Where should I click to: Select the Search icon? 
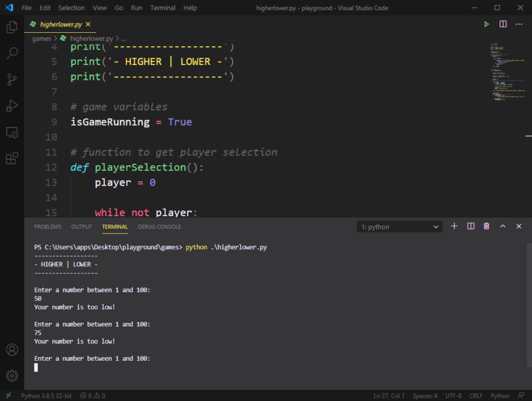coord(12,53)
